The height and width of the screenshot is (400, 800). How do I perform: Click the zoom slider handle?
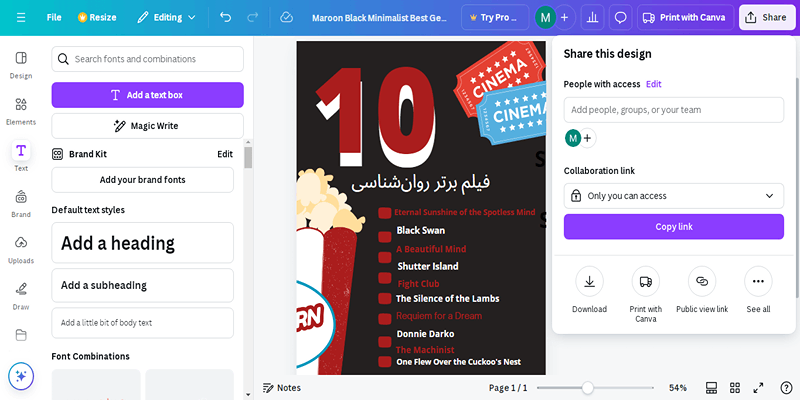588,388
